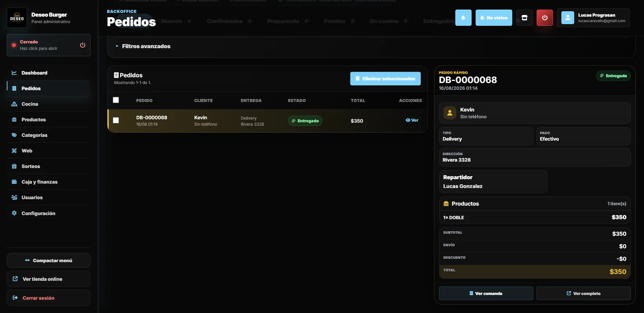Expand Filtros avanzados
The height and width of the screenshot is (313, 644).
coord(146,46)
